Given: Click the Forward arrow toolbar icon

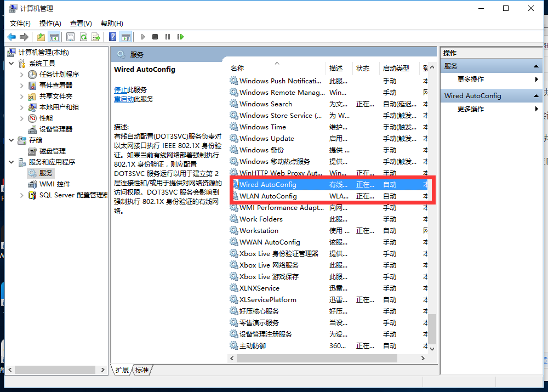Looking at the screenshot, I should [x=24, y=37].
